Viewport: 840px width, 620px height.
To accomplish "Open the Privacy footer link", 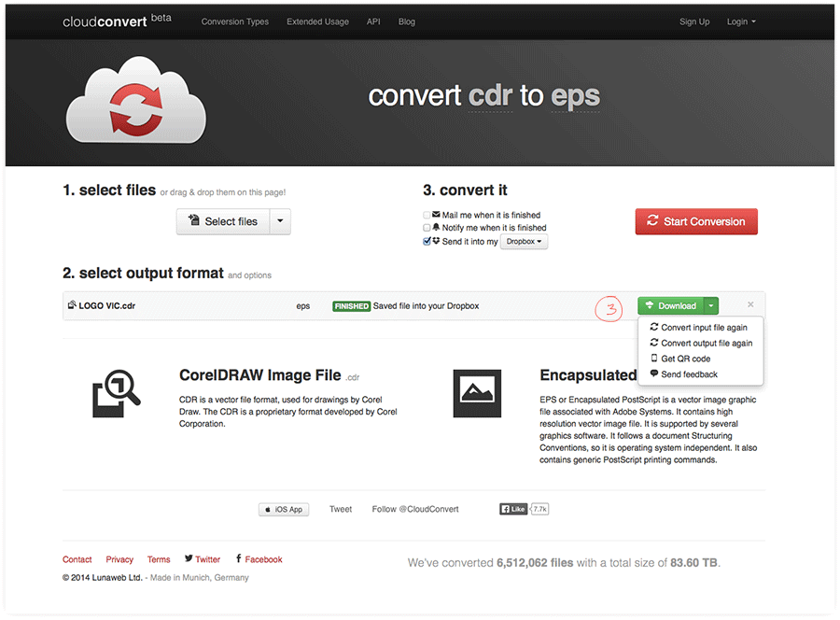I will point(119,559).
